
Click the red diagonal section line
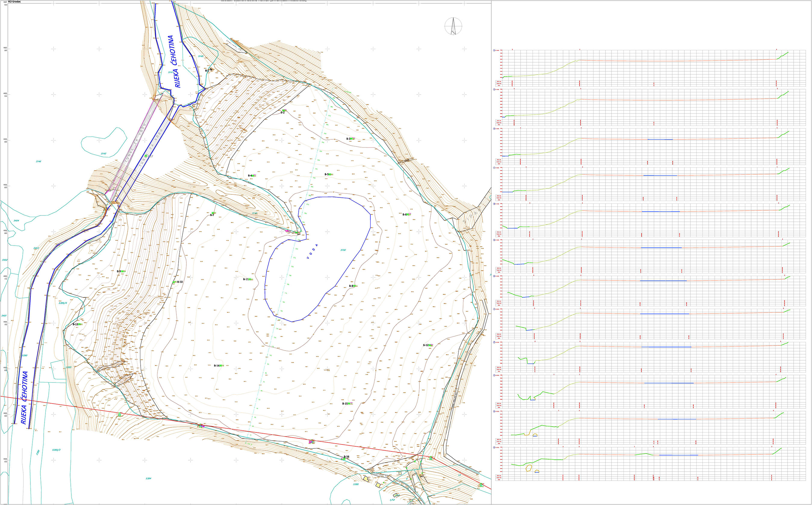pos(246,432)
